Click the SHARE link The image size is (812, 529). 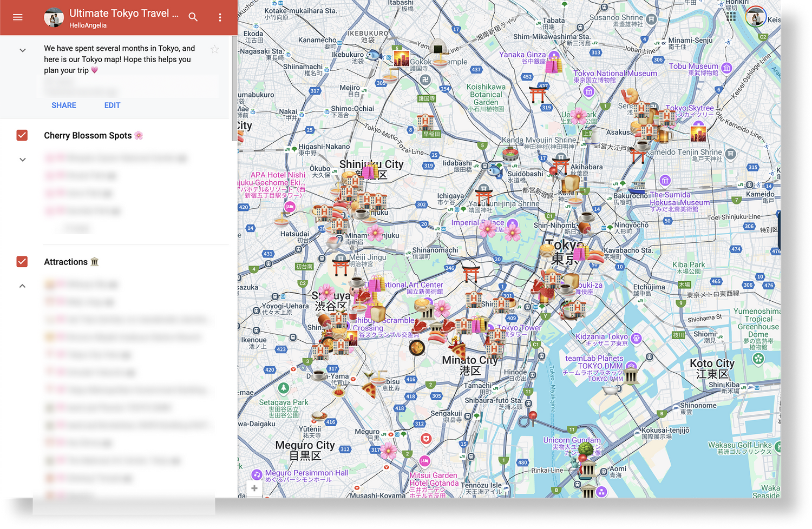pos(64,105)
